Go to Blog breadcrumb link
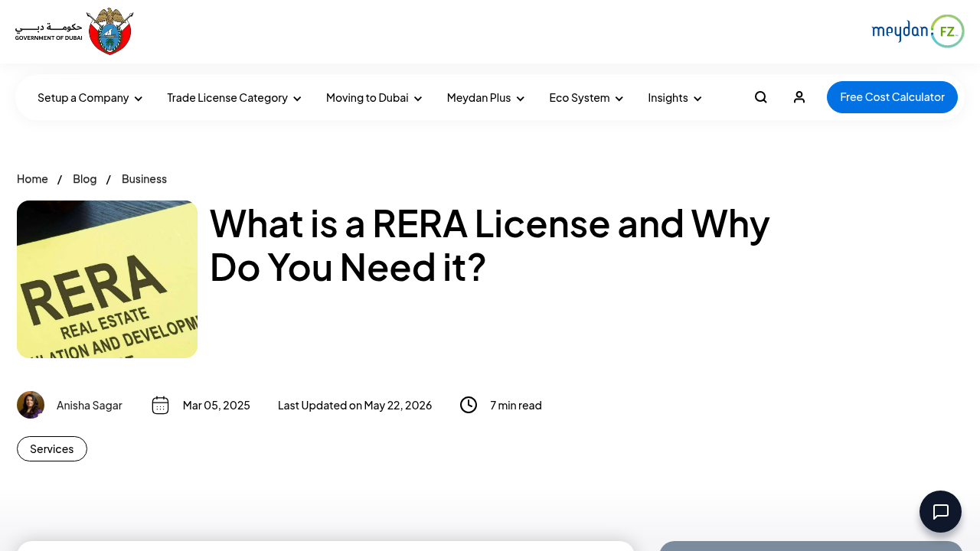Image resolution: width=980 pixels, height=551 pixels. [85, 179]
